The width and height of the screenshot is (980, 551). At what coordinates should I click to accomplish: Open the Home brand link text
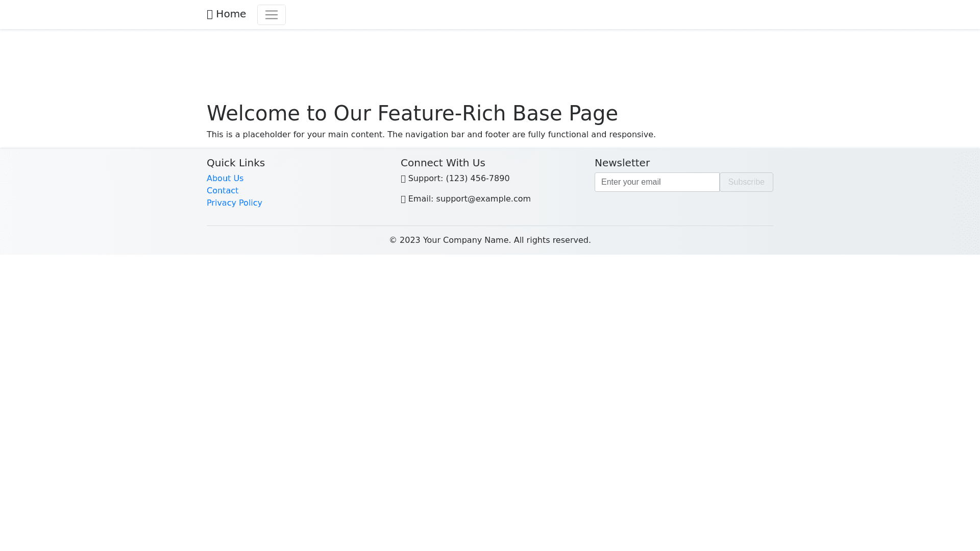coord(231,14)
